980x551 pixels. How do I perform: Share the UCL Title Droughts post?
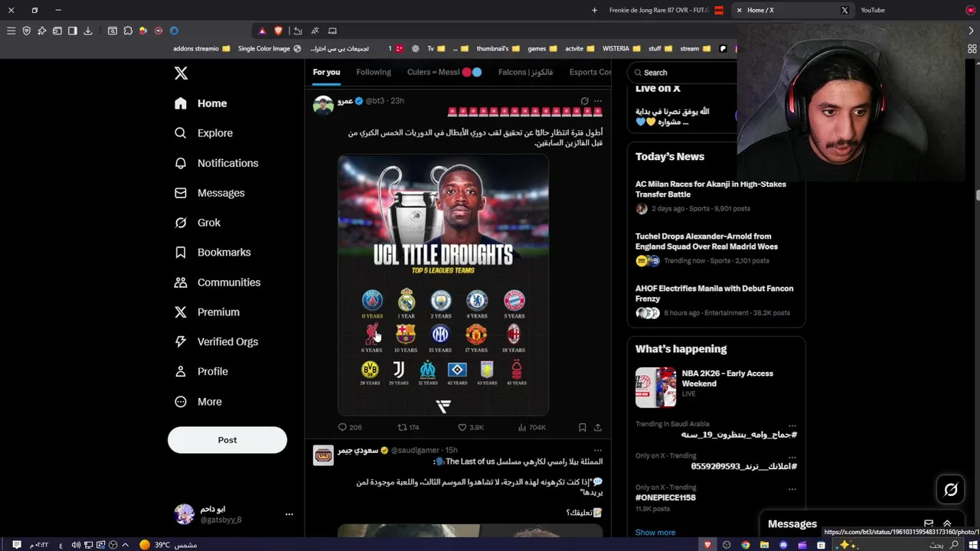click(x=598, y=427)
